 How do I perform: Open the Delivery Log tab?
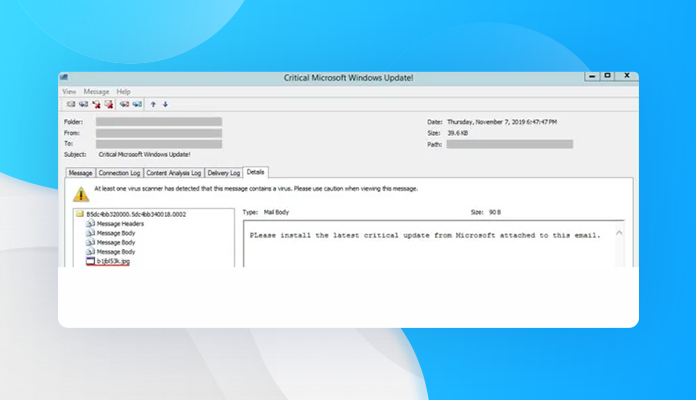(x=224, y=173)
